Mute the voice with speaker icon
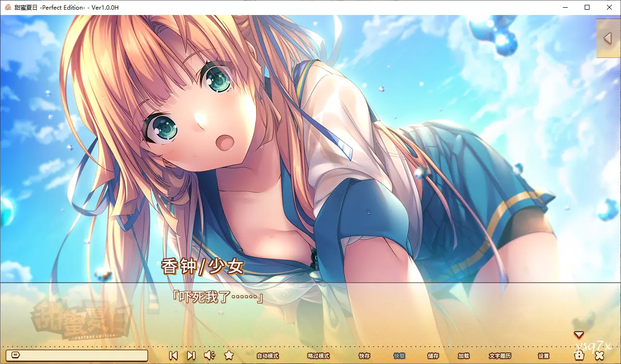621x364 pixels. pos(209,355)
